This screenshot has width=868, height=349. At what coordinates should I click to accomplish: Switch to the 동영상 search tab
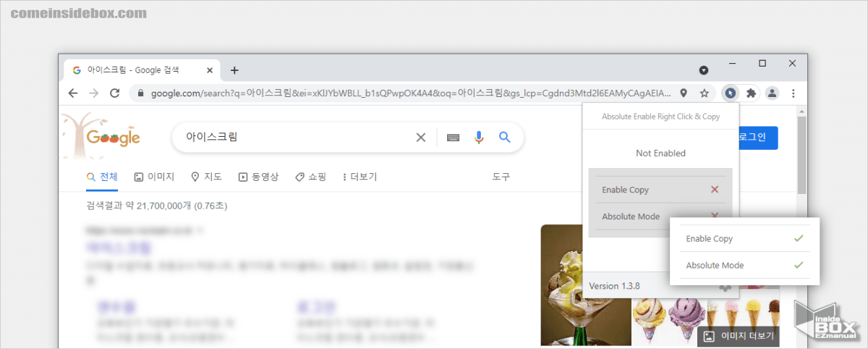click(258, 177)
